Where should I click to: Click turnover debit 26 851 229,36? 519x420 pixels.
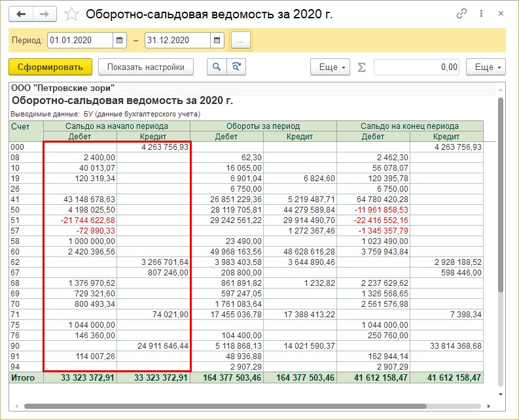[236, 200]
